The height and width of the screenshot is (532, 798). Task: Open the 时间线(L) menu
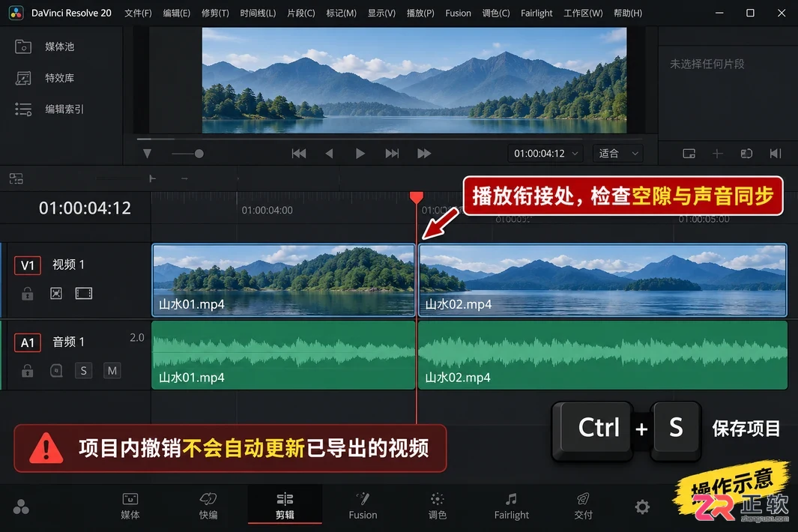(x=258, y=13)
